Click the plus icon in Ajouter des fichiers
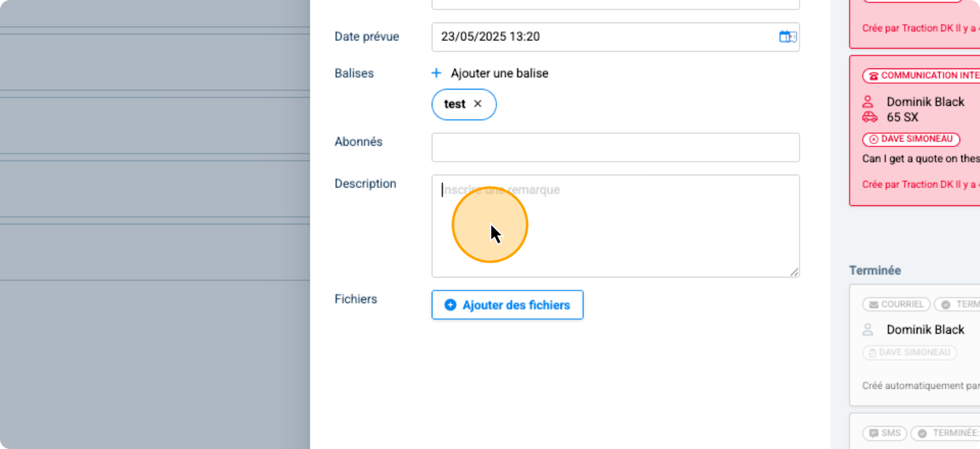The width and height of the screenshot is (980, 449). 450,305
